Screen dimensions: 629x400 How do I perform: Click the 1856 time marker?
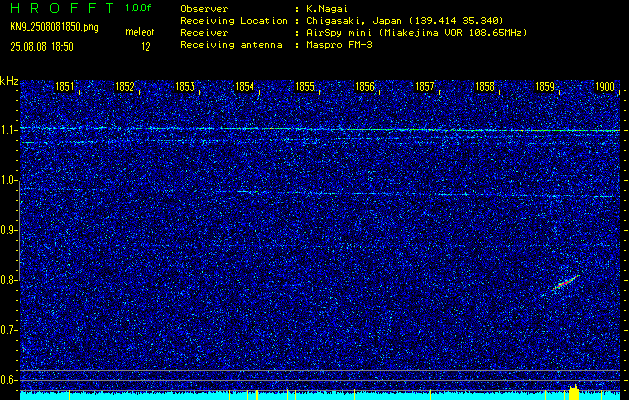(x=365, y=86)
